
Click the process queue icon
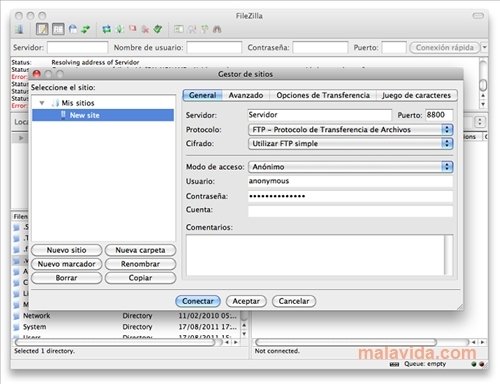119,29
